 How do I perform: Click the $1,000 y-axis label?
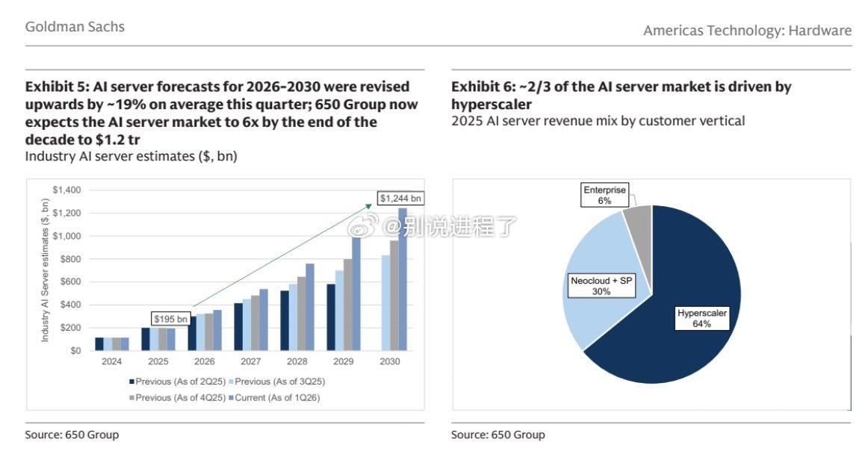tap(66, 236)
